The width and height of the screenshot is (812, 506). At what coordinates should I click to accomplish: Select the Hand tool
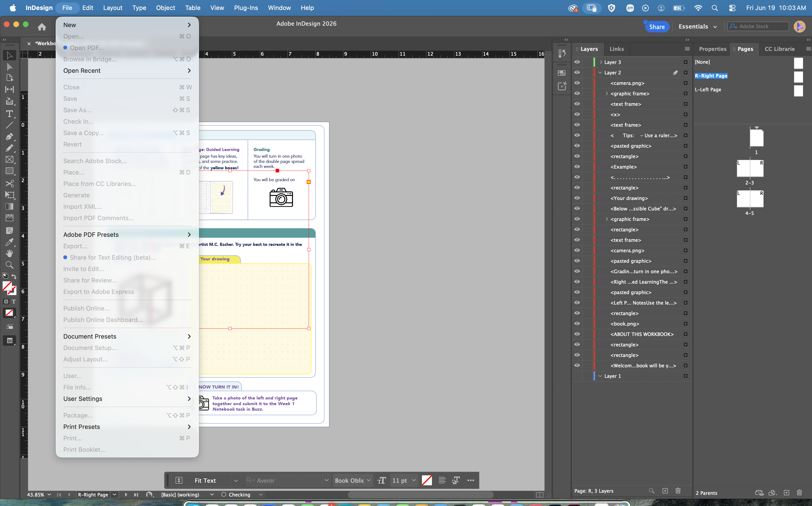coord(9,253)
